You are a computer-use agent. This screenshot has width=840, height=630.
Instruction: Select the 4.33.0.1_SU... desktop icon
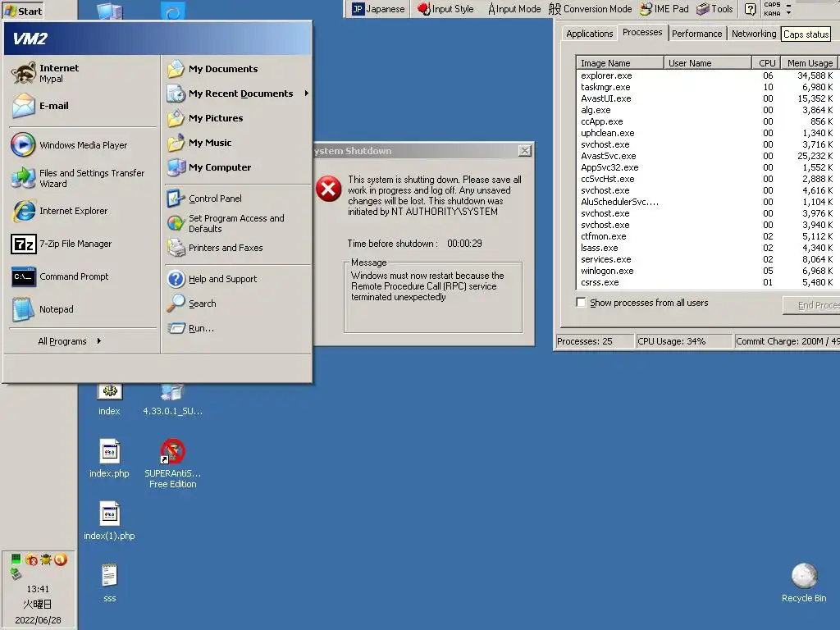pos(172,399)
